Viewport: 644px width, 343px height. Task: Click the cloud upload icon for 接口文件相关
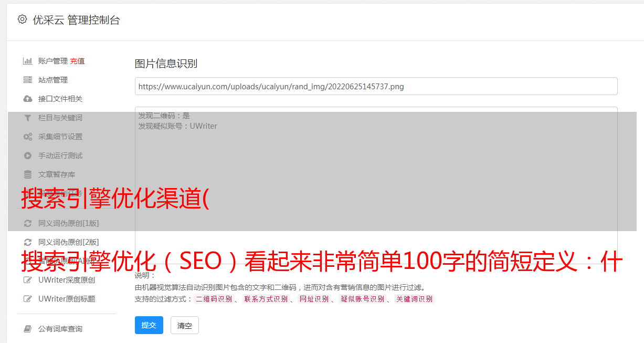28,99
